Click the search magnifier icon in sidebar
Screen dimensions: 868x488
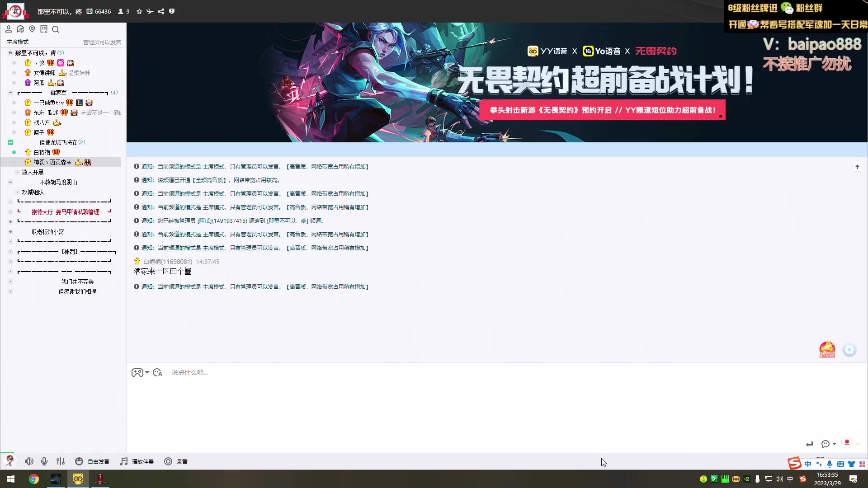click(56, 29)
